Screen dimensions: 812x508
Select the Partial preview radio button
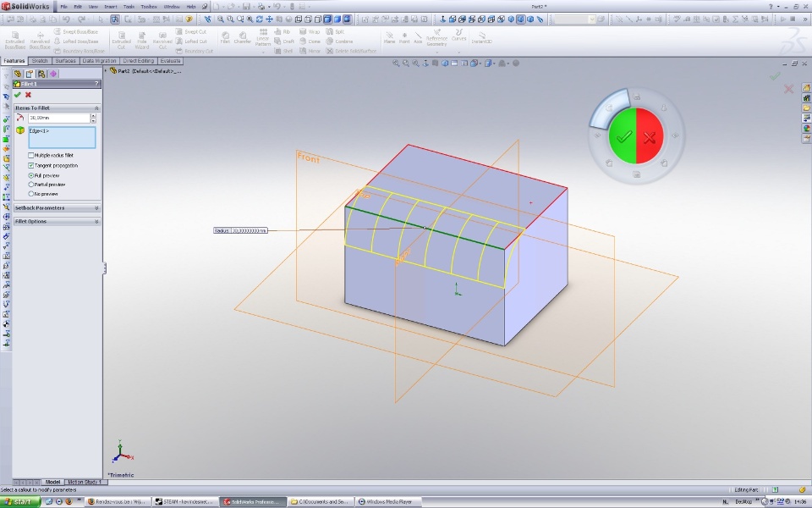(30, 185)
